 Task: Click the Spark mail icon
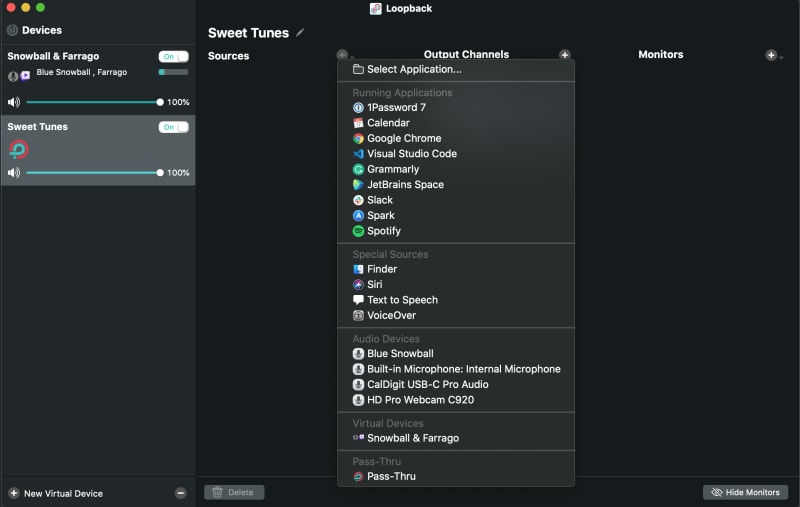pos(358,215)
